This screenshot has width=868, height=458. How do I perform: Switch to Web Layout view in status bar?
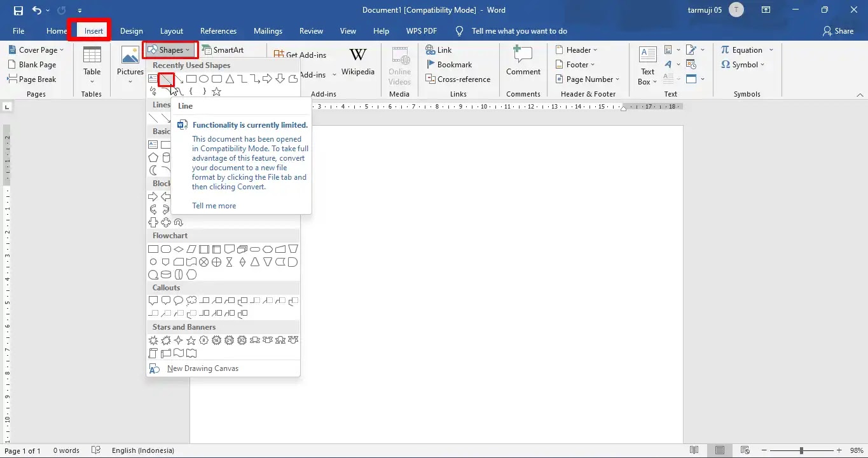click(746, 450)
